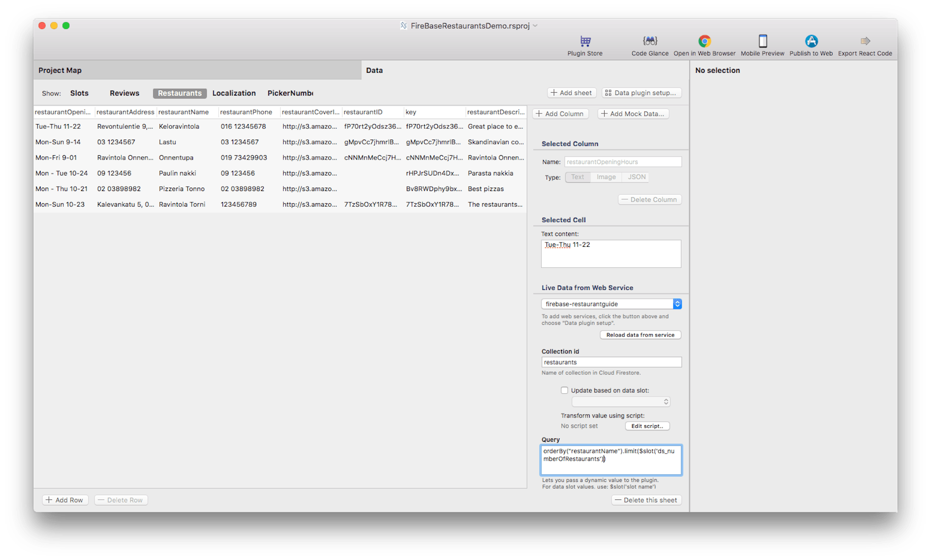Set the selected column type to Image
Viewport: 931px width, 560px height.
coord(606,177)
